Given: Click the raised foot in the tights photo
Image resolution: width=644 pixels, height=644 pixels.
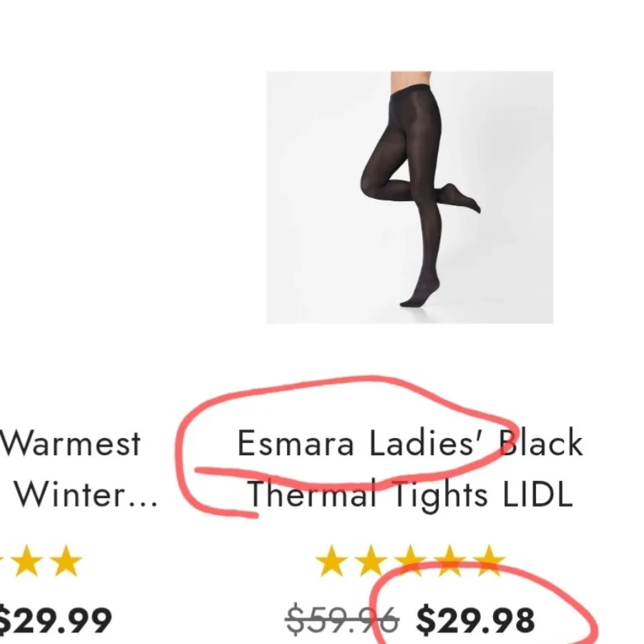Looking at the screenshot, I should [462, 198].
